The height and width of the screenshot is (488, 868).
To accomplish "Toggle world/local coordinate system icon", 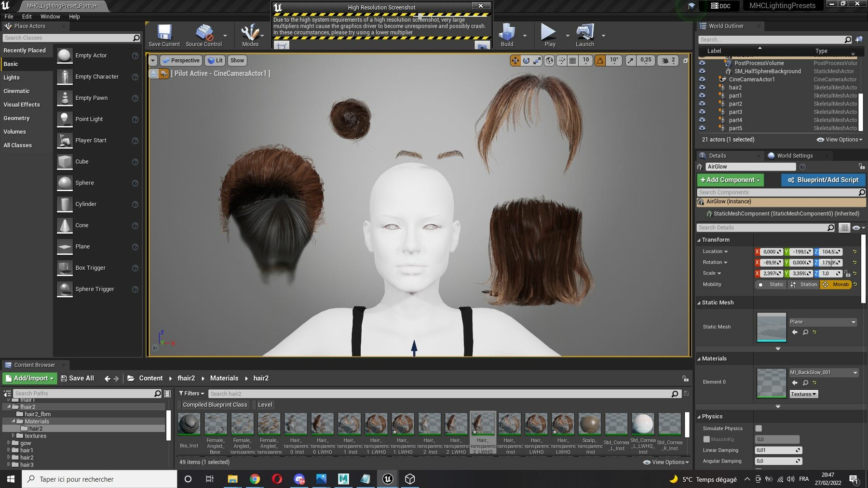I will tap(549, 60).
